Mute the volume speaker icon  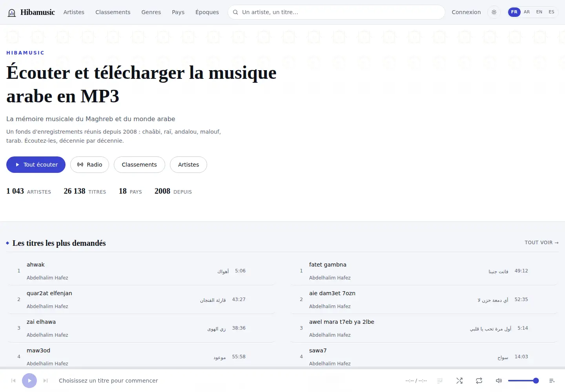point(499,381)
